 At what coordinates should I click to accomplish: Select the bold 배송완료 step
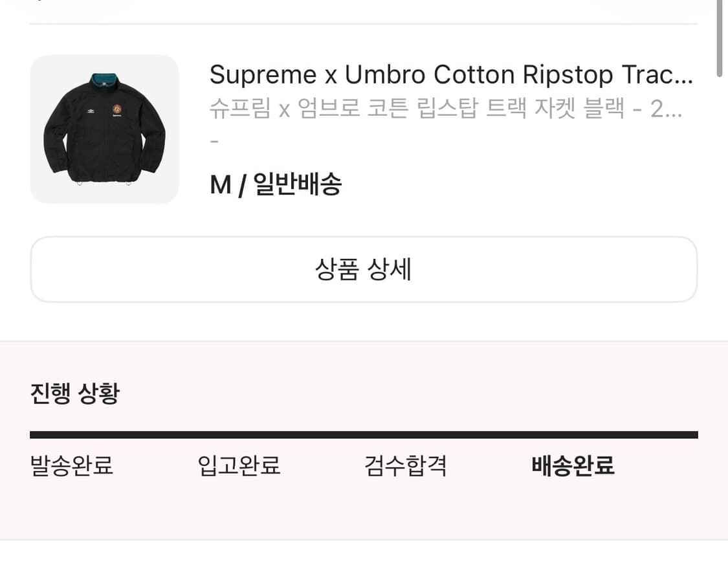[x=573, y=465]
